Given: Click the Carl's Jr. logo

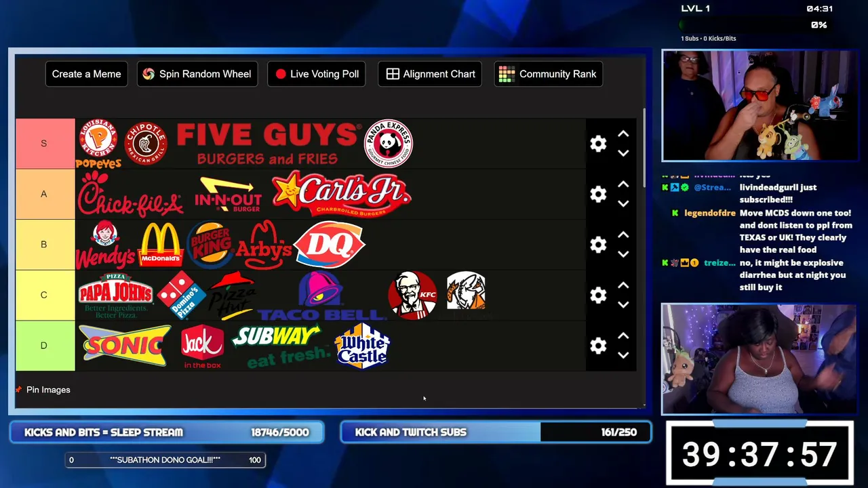Looking at the screenshot, I should (341, 195).
